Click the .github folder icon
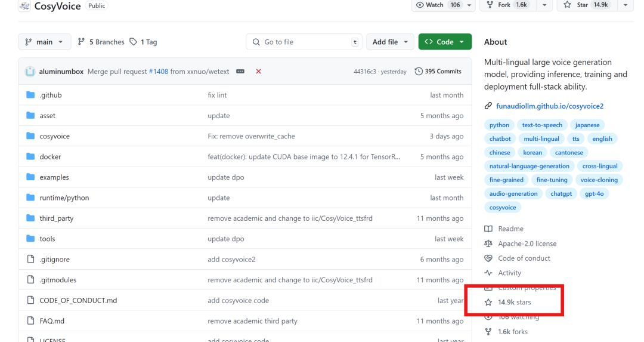 point(30,95)
